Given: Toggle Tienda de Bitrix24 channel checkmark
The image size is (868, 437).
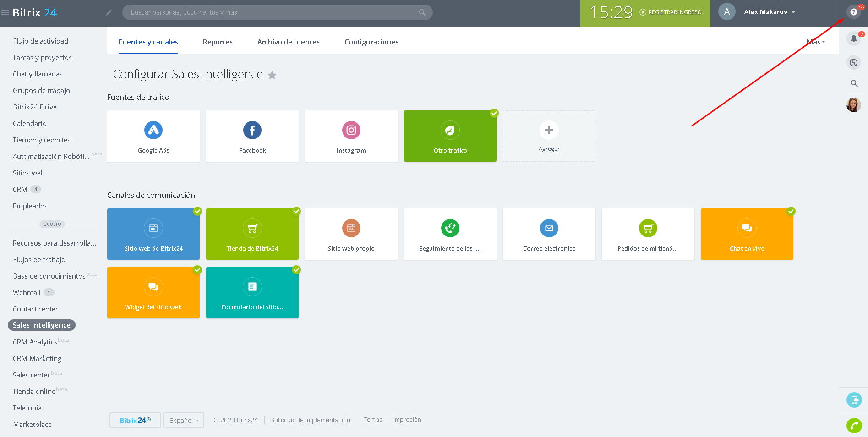Looking at the screenshot, I should point(296,211).
